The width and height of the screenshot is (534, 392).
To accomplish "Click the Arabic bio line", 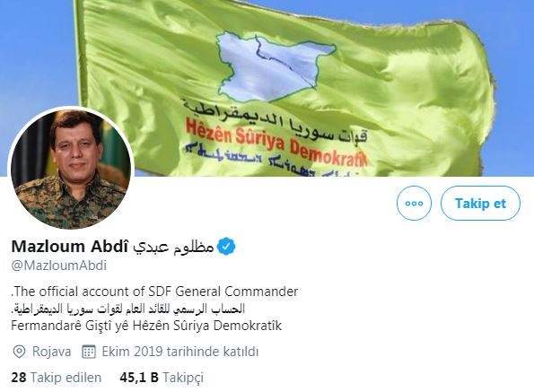I will pos(128,309).
